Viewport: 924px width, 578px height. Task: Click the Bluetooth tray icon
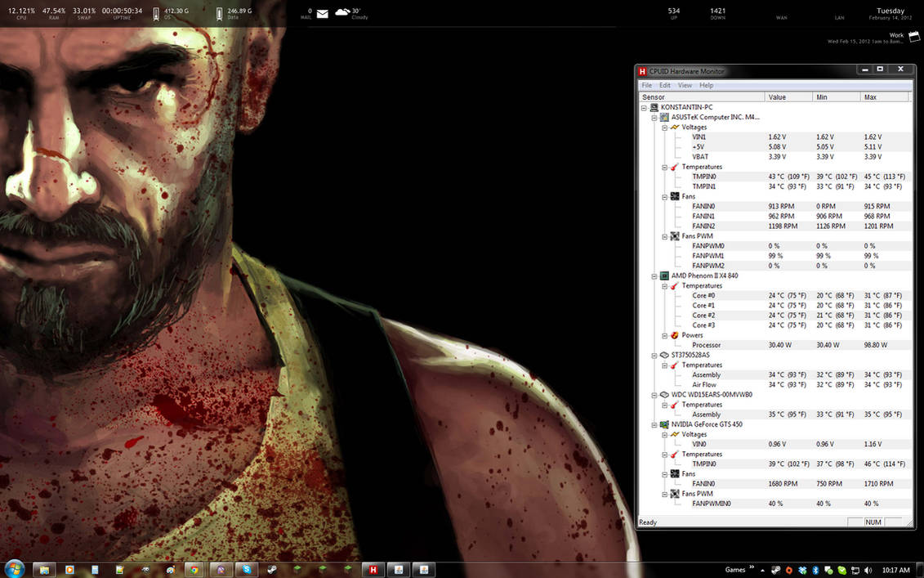pyautogui.click(x=815, y=571)
